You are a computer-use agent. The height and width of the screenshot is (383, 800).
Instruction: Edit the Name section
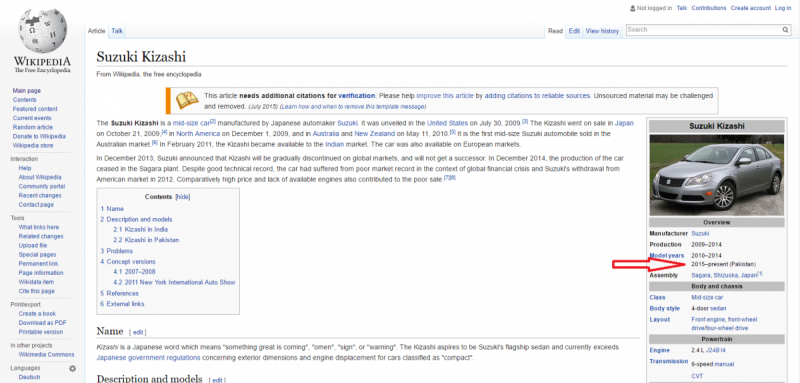pos(138,333)
